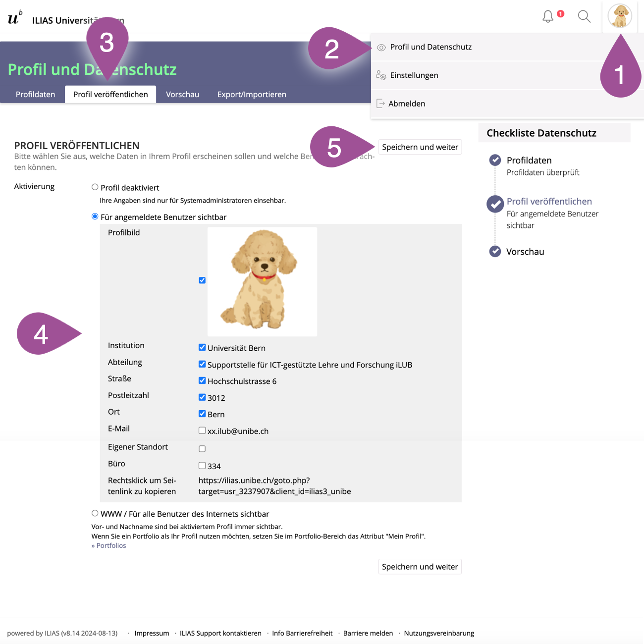Uncheck the Institution Universität Bern checkbox
The width and height of the screenshot is (644, 644).
pyautogui.click(x=202, y=348)
